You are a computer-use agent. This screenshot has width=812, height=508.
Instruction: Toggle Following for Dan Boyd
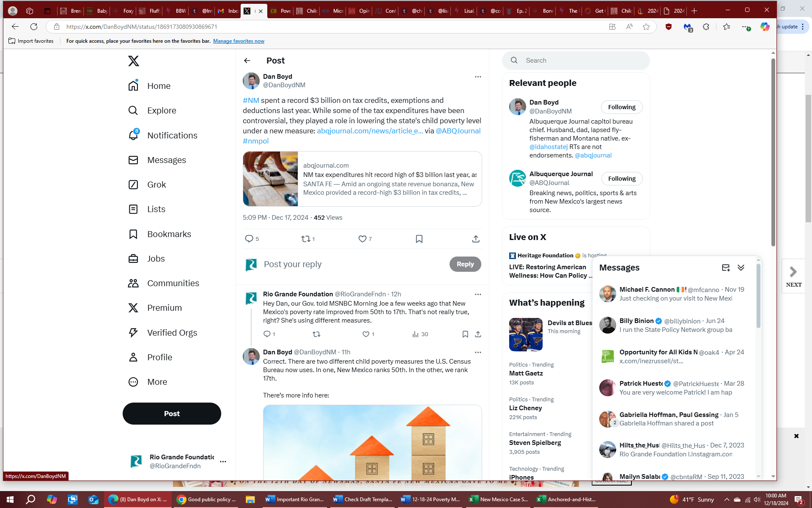(x=621, y=107)
